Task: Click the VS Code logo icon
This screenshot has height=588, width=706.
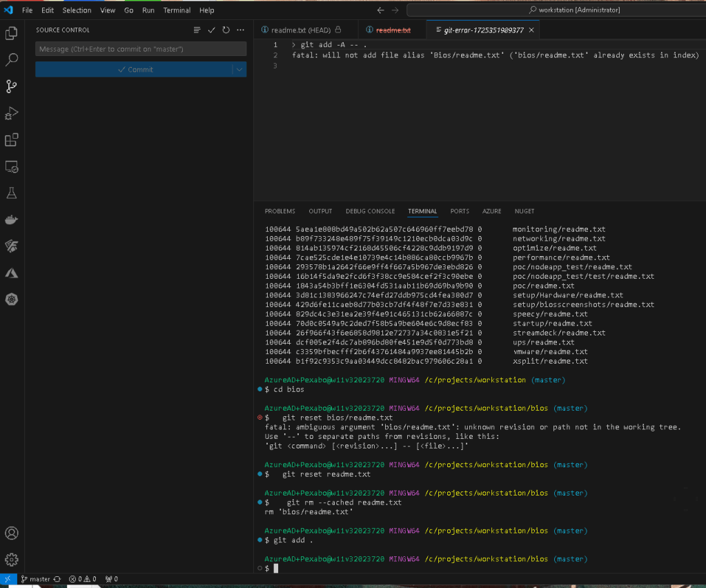Action: point(8,10)
